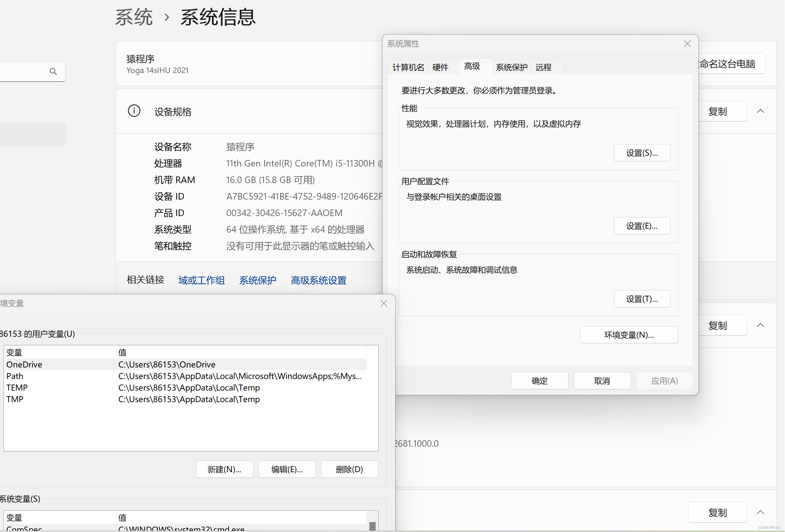Click the 设备规格 section header
785x532 pixels.
point(249,111)
